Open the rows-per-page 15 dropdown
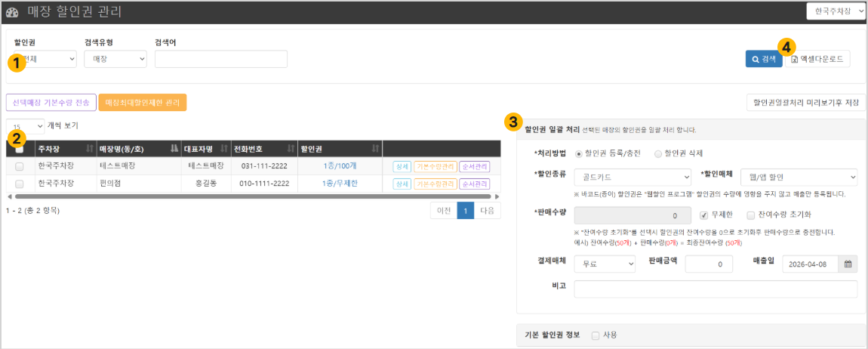 [x=25, y=126]
